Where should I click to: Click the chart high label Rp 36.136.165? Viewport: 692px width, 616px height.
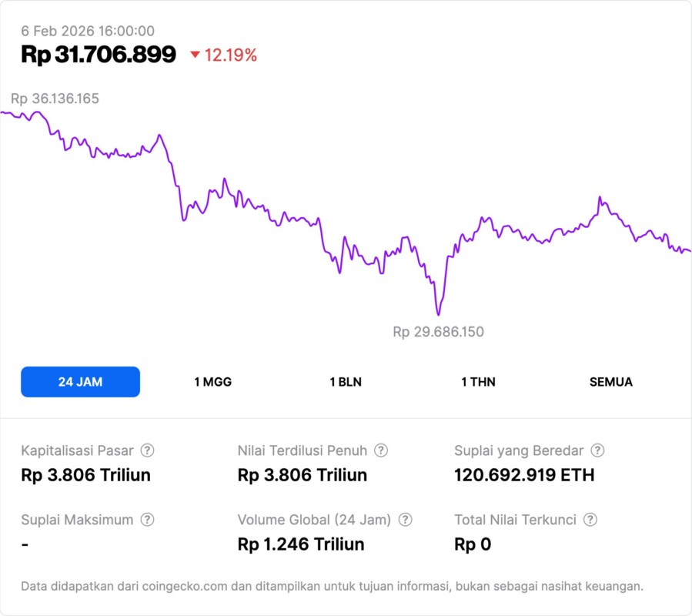55,99
